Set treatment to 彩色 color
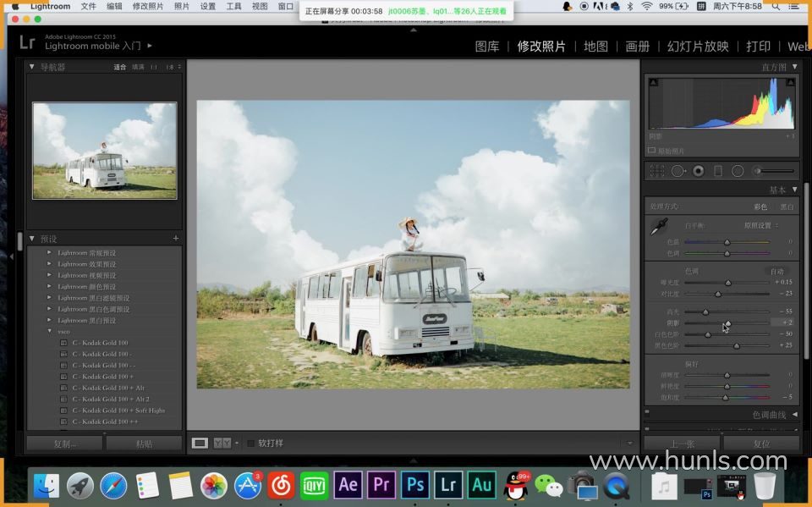The image size is (812, 507). (760, 207)
